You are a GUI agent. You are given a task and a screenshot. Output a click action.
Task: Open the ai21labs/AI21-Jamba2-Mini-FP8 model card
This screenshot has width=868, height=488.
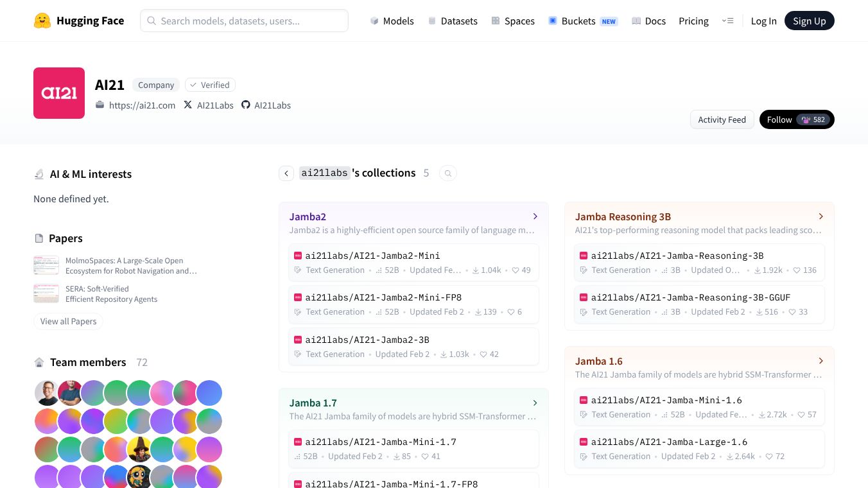(x=413, y=304)
